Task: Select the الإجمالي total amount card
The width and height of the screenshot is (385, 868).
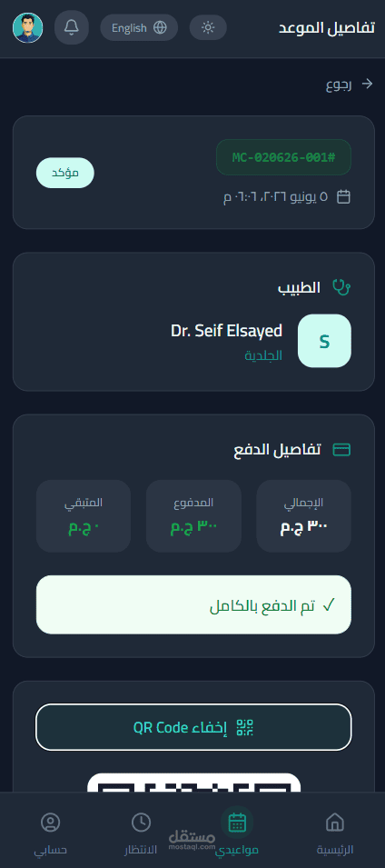Action: point(303,516)
